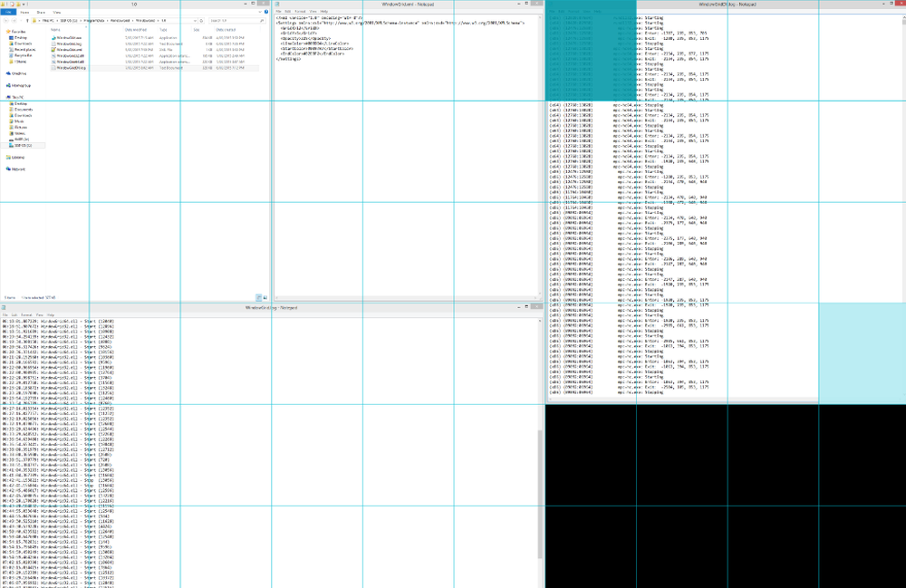Image resolution: width=906 pixels, height=588 pixels.
Task: Open WindowGrid.exe application file icon
Action: (x=53, y=37)
